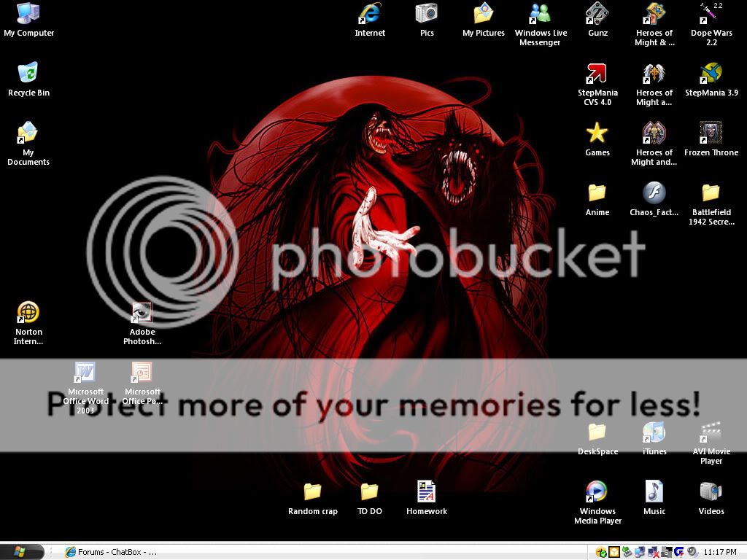The height and width of the screenshot is (560, 747).
Task: Launch iTunes from the desktop
Action: pos(654,433)
